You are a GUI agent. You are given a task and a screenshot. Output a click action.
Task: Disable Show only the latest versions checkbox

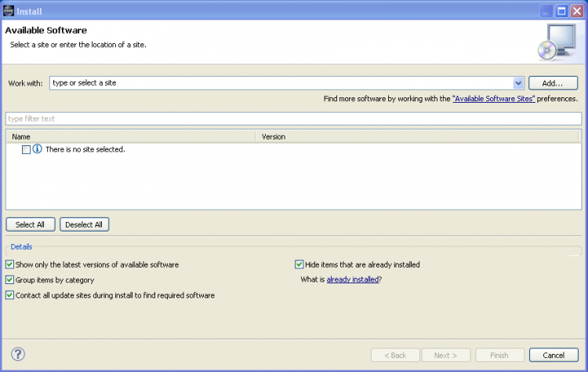(10, 264)
